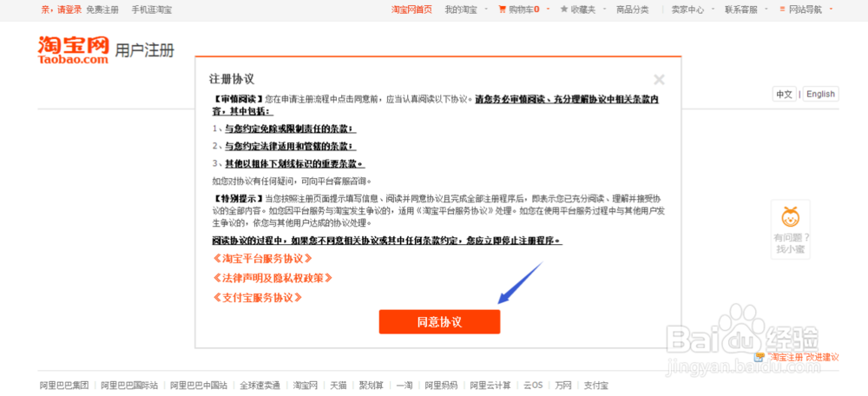Open the 联系客服 menu

(741, 10)
